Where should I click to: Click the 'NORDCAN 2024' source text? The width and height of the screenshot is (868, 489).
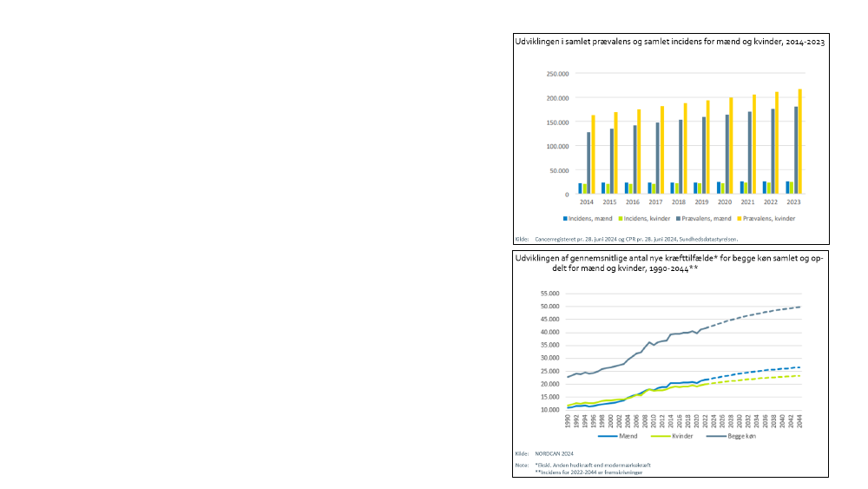point(554,453)
